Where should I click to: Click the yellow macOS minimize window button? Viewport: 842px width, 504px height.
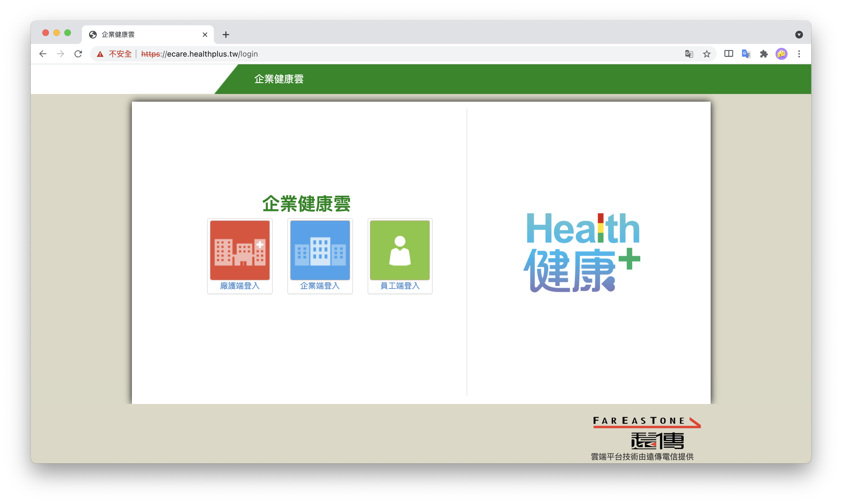click(57, 33)
